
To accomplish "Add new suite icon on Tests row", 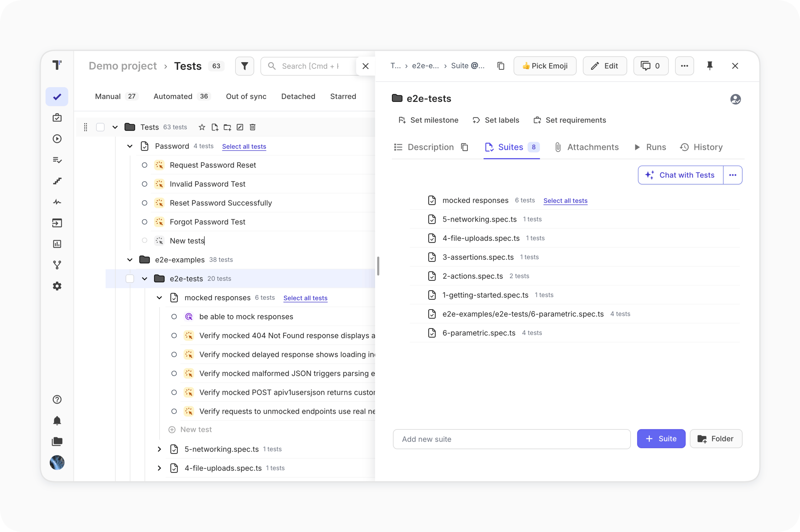I will [215, 127].
